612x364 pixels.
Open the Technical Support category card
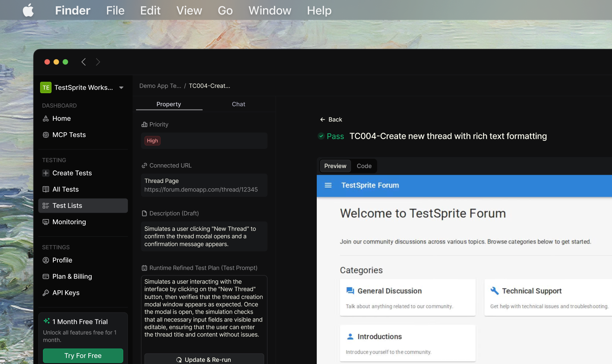click(x=548, y=298)
